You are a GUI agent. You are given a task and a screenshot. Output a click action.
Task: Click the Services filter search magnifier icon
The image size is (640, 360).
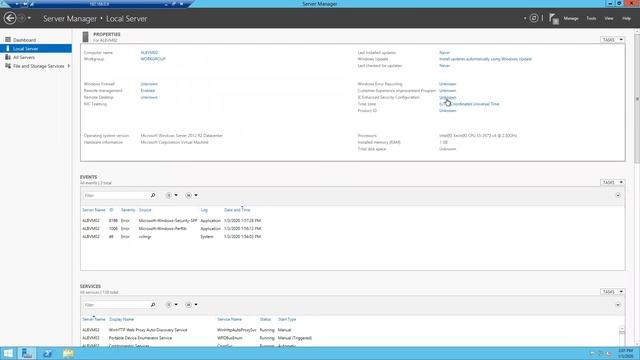[x=153, y=305]
